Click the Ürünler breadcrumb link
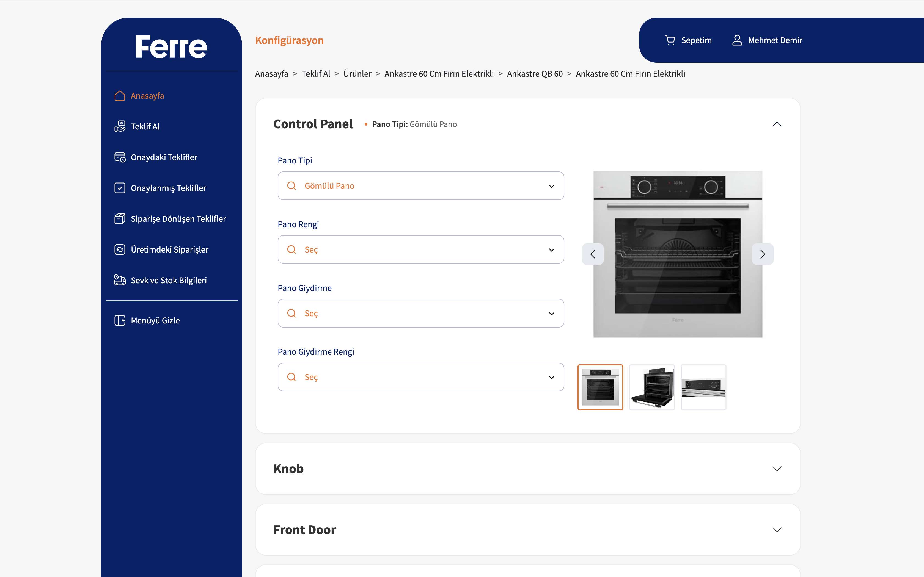The width and height of the screenshot is (924, 577). click(357, 74)
